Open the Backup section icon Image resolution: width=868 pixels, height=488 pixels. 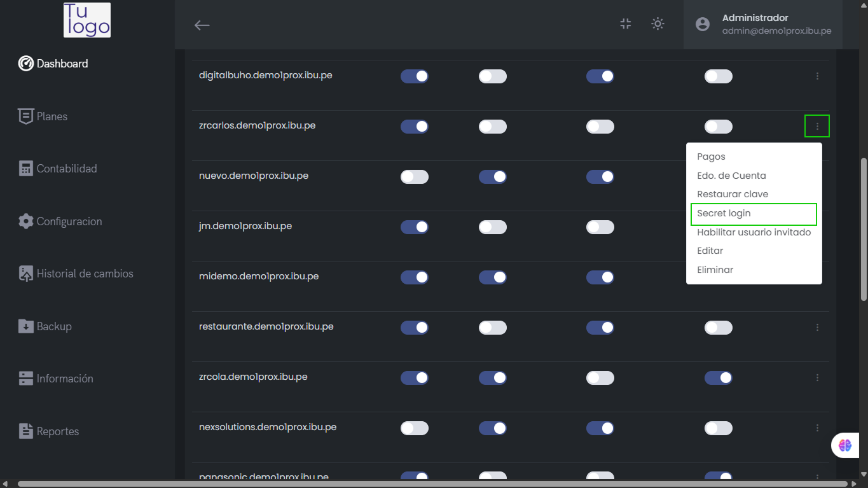[x=25, y=326]
